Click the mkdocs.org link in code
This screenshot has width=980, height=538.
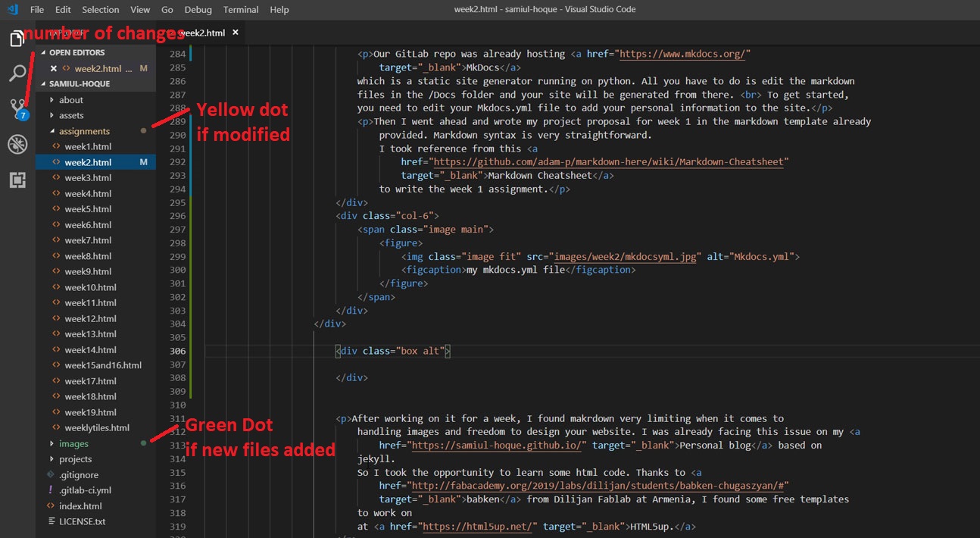[684, 54]
